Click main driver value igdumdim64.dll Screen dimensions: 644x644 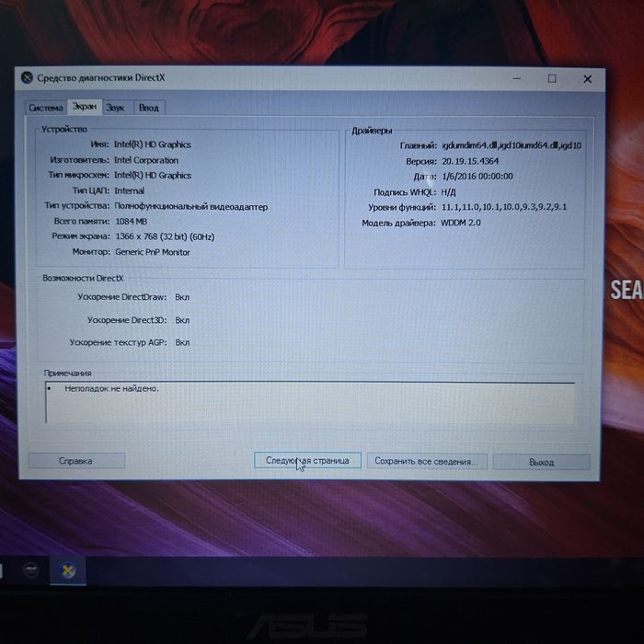point(512,145)
